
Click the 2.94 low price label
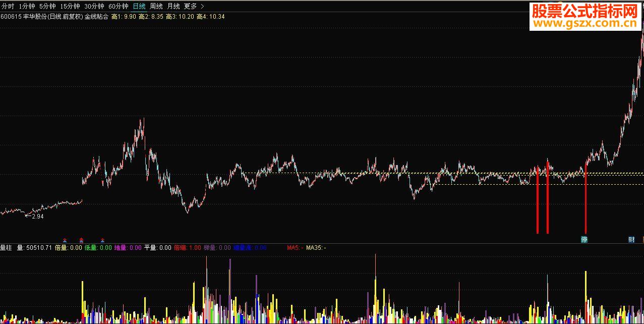[x=37, y=217]
